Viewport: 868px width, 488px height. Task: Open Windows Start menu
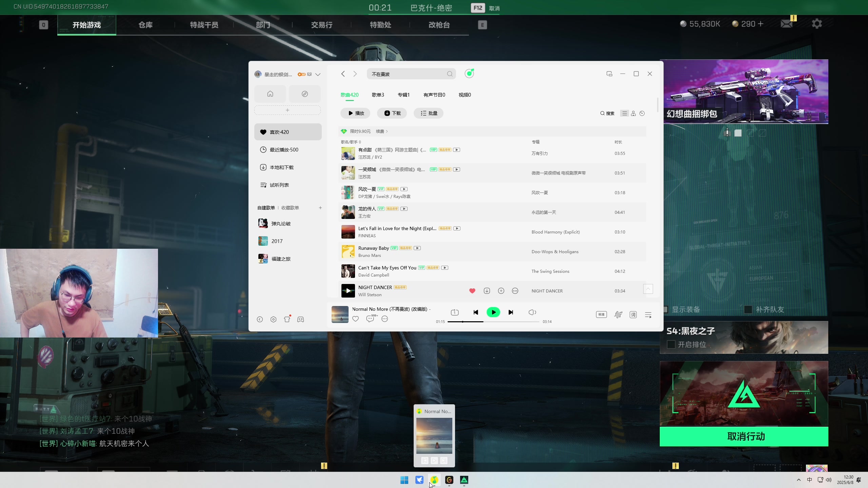tap(404, 480)
